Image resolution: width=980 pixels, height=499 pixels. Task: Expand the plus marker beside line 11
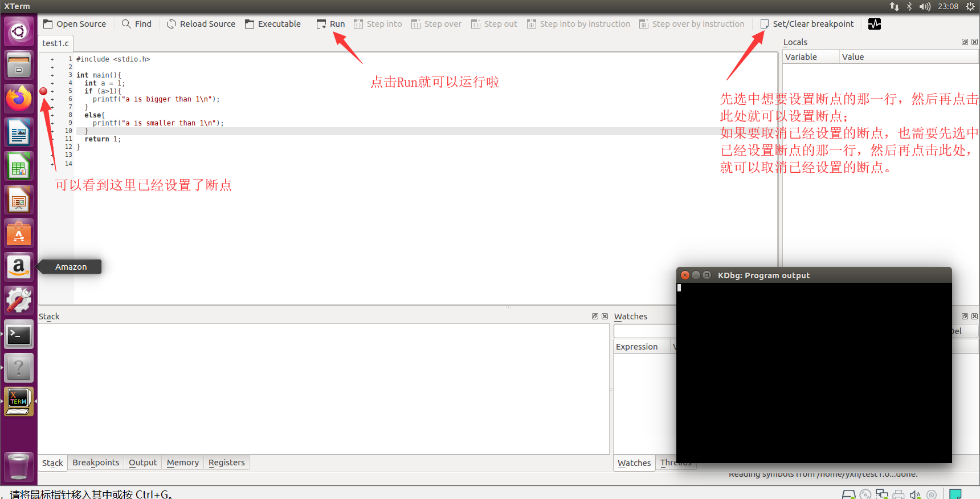pyautogui.click(x=52, y=139)
